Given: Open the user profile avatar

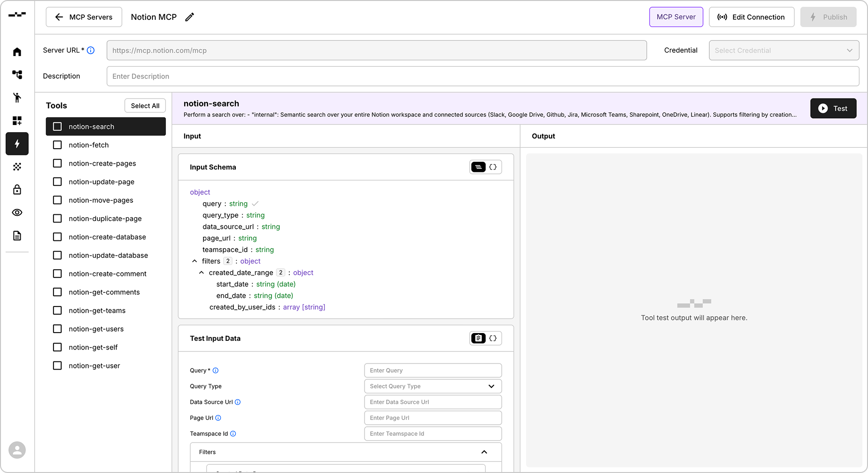Looking at the screenshot, I should [17, 450].
